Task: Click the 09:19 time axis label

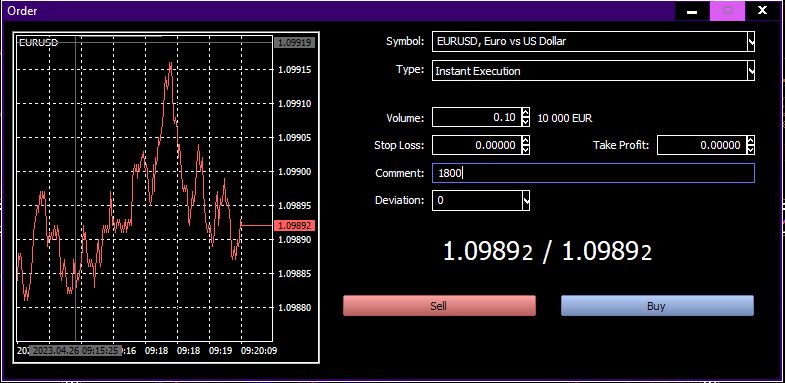Action: (220, 350)
